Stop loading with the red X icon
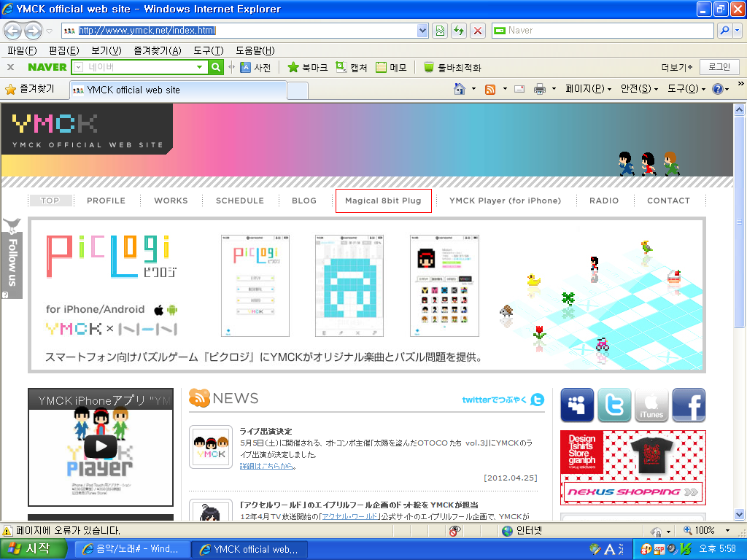Viewport: 747px width, 560px height. click(477, 31)
